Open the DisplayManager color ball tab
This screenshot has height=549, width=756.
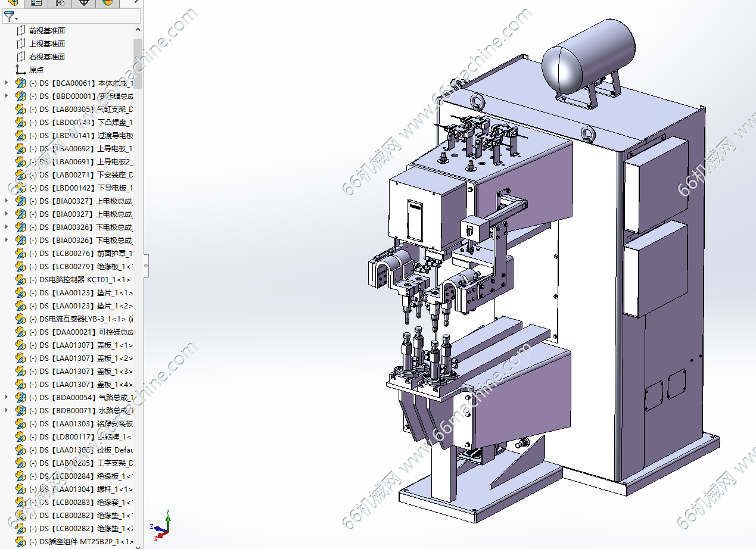[108, 2]
